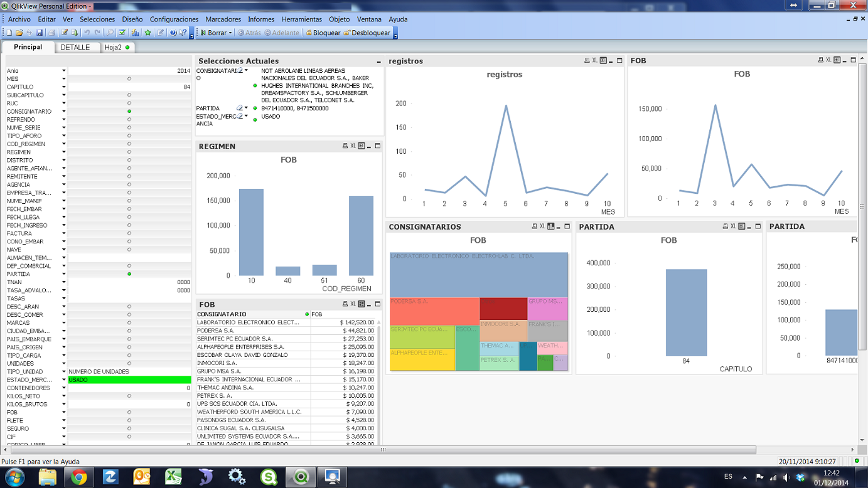Minimize the Selecciones Actuales box
868x488 pixels.
(x=378, y=61)
